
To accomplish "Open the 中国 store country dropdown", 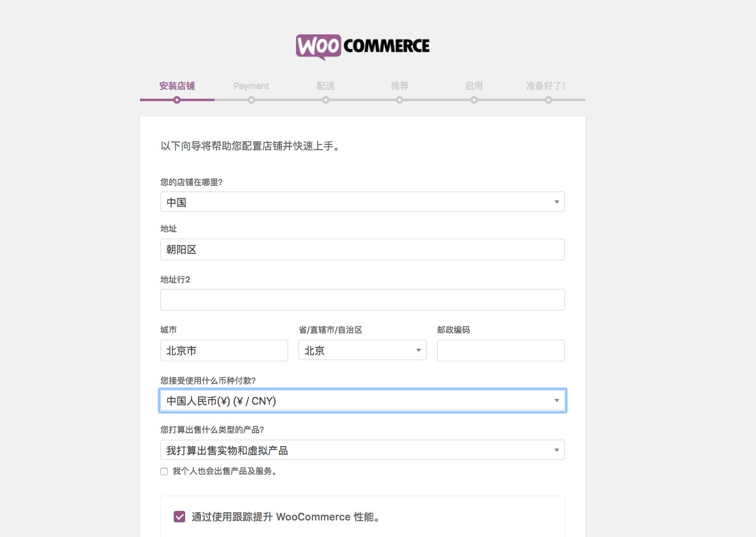I will pyautogui.click(x=363, y=202).
